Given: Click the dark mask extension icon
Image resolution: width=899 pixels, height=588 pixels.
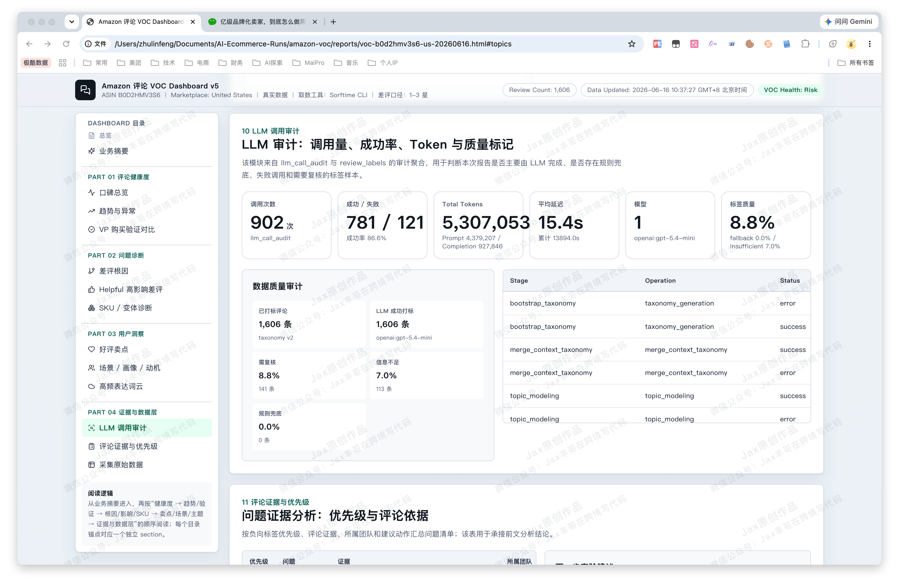Looking at the screenshot, I should [x=676, y=44].
